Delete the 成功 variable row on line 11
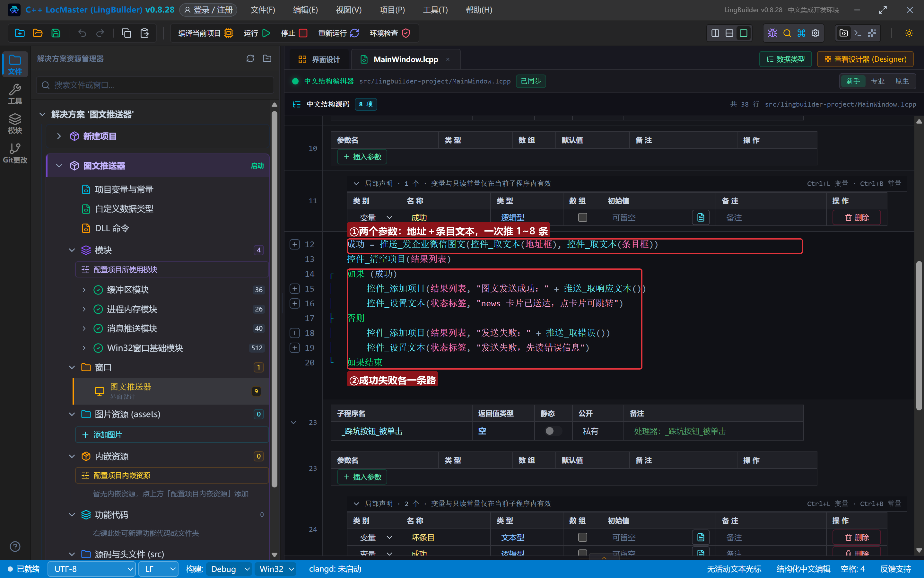 (857, 217)
